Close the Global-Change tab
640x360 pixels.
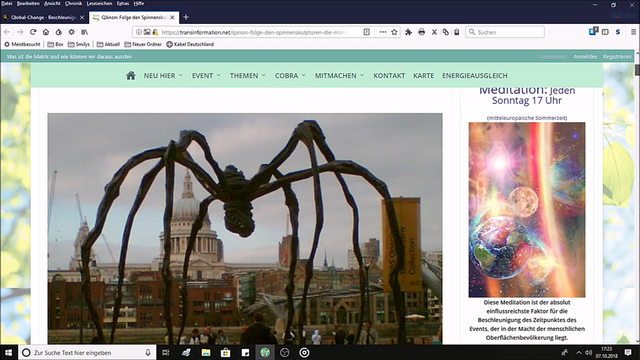click(x=82, y=17)
